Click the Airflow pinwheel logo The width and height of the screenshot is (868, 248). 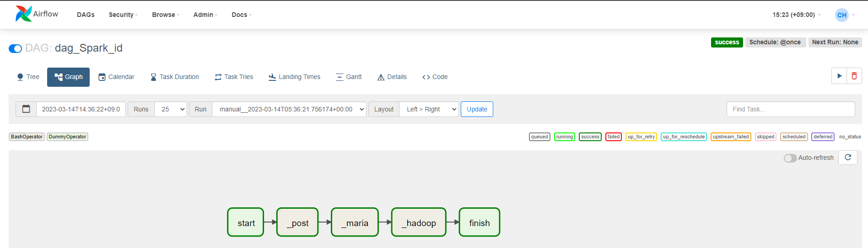click(23, 14)
